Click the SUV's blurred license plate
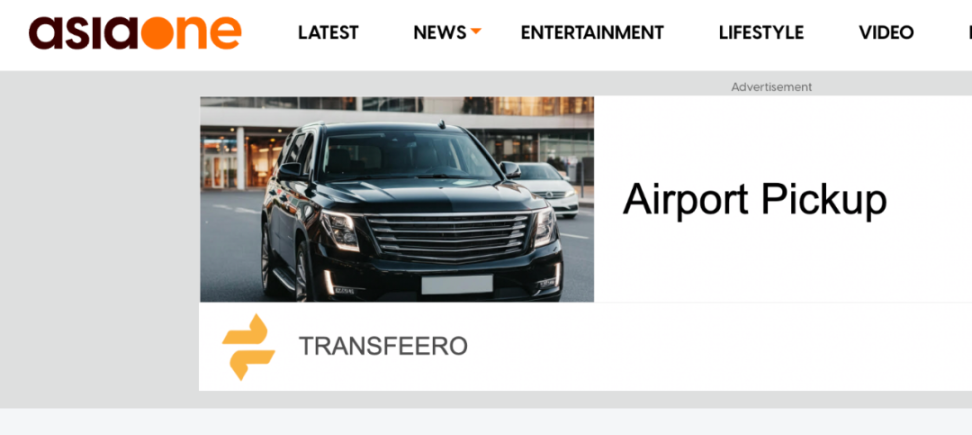The height and width of the screenshot is (435, 972). 457,284
